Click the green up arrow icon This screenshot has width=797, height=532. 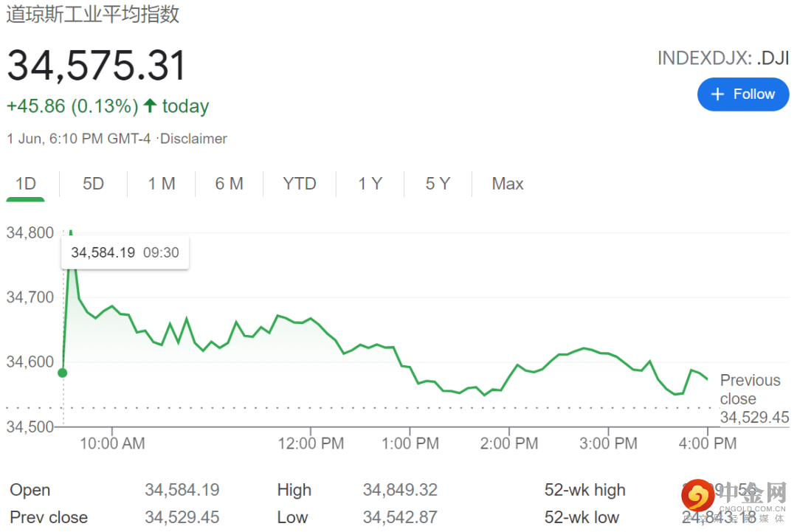click(150, 106)
